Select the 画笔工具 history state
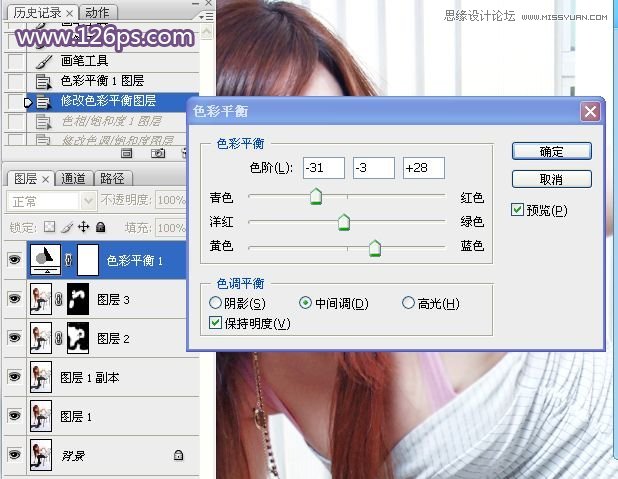 [113, 62]
